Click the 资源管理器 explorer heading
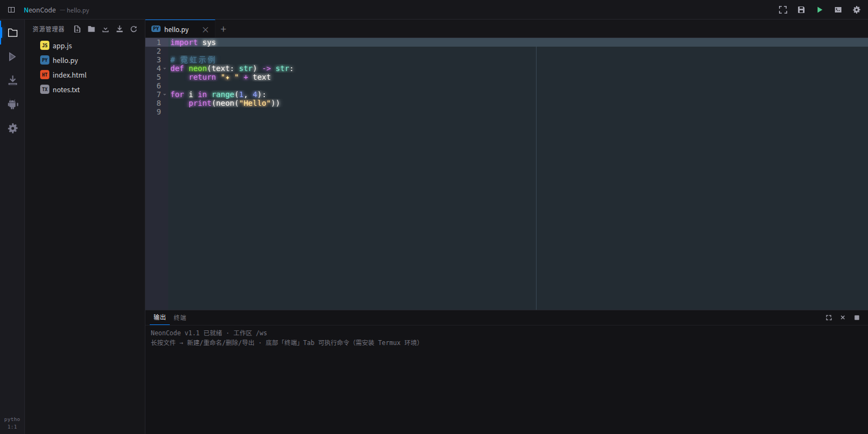This screenshot has height=434, width=868. 48,29
